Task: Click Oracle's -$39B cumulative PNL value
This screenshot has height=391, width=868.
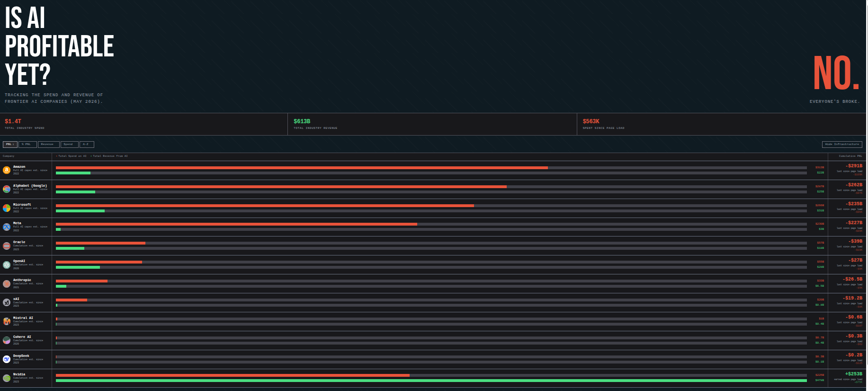Action: (855, 241)
